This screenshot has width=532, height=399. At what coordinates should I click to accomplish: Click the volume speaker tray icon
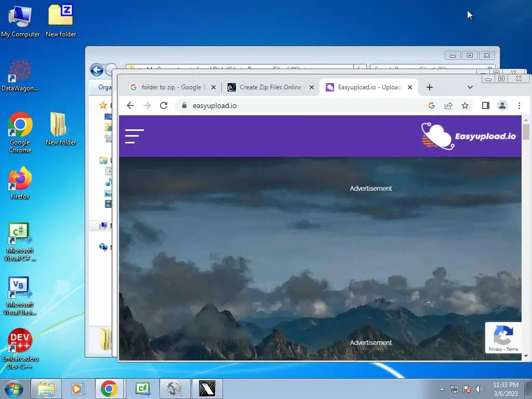480,389
